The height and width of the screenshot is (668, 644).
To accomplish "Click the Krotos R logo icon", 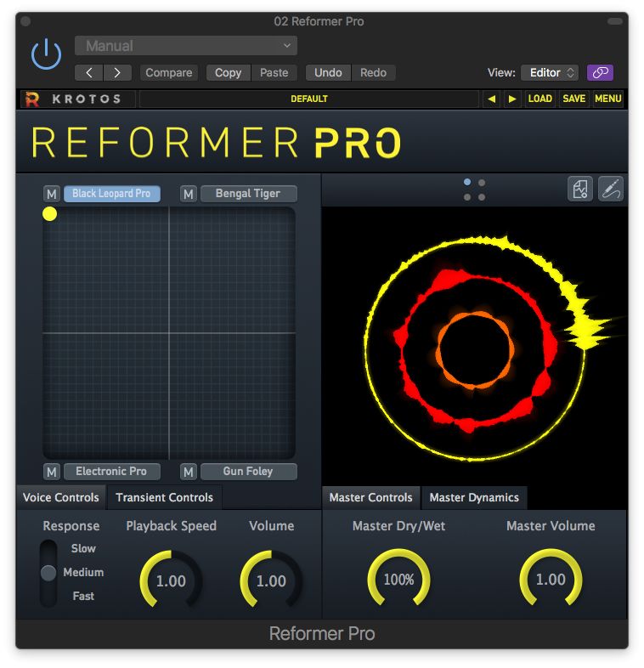I will coord(32,99).
